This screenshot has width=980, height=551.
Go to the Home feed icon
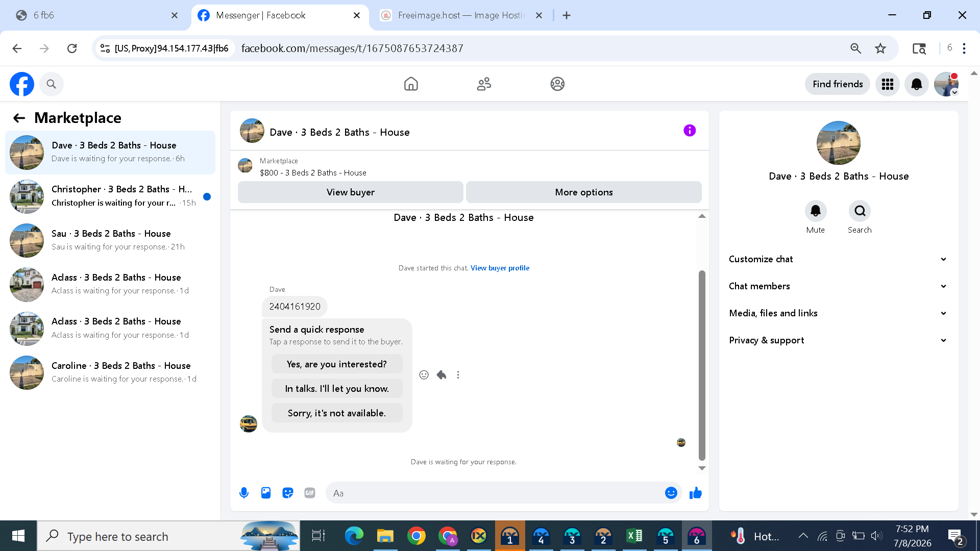[x=411, y=84]
